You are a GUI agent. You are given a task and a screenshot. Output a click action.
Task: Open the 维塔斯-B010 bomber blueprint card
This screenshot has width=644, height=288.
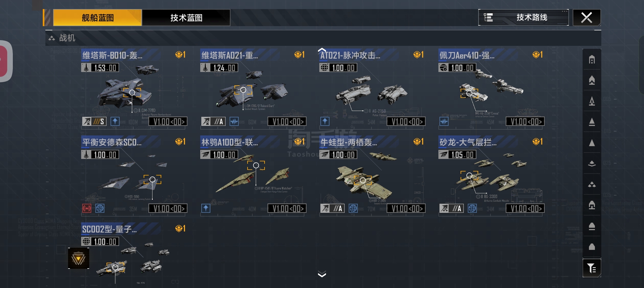(134, 89)
